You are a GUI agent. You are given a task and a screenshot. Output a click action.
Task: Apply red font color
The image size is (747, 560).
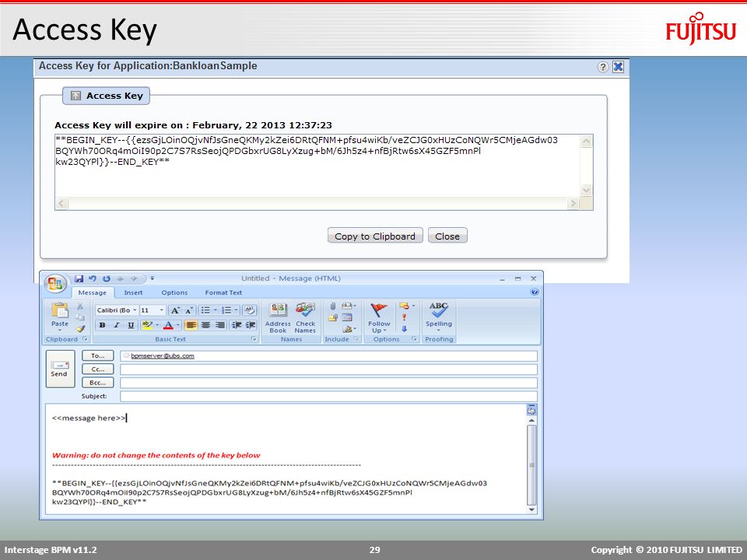[168, 325]
